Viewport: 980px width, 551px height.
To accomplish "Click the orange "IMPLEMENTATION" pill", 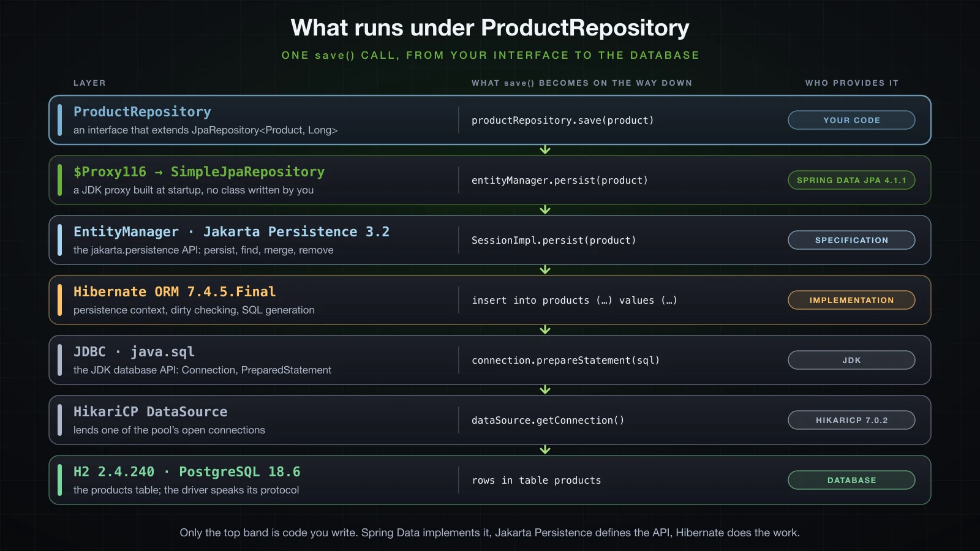I will coord(851,300).
